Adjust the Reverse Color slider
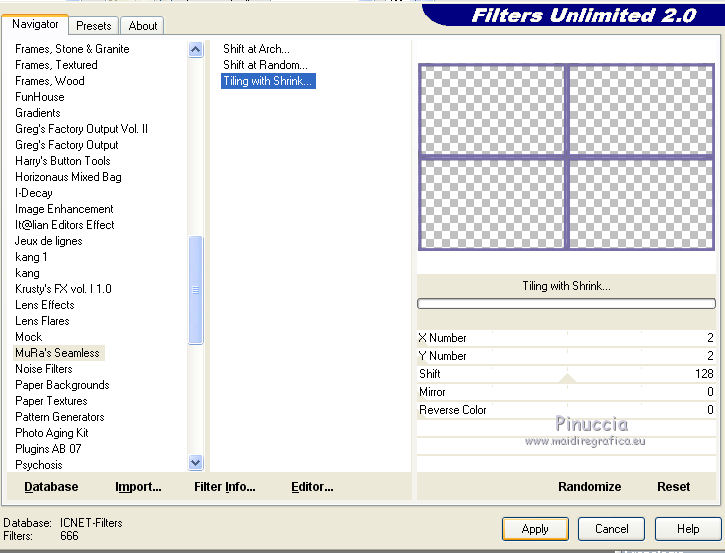This screenshot has height=553, width=725. coord(566,410)
